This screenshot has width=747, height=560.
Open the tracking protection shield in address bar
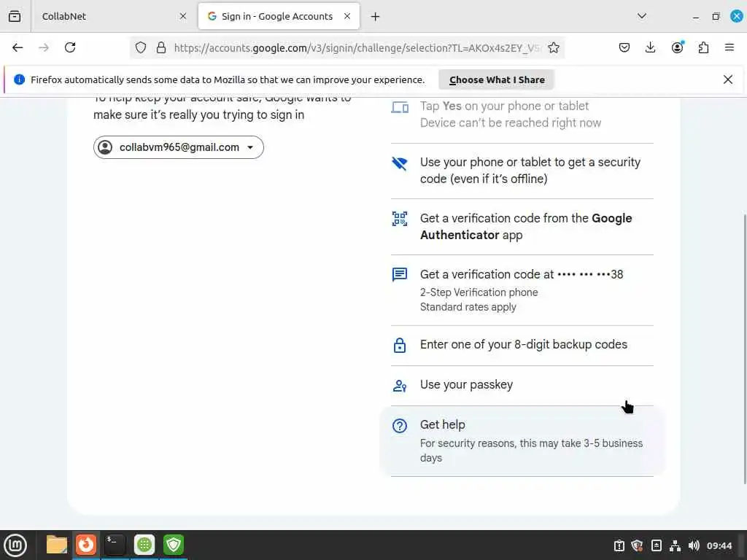[x=141, y=47]
